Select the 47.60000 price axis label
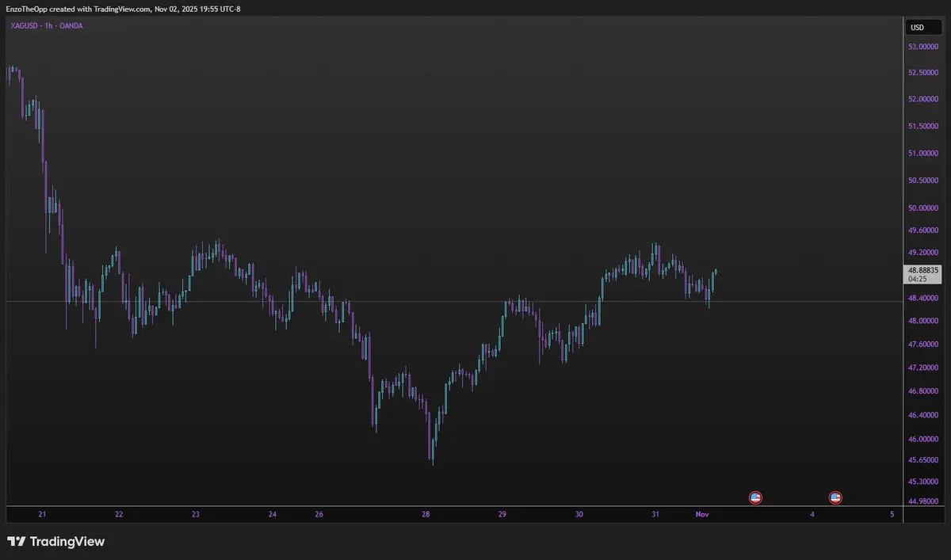 923,345
